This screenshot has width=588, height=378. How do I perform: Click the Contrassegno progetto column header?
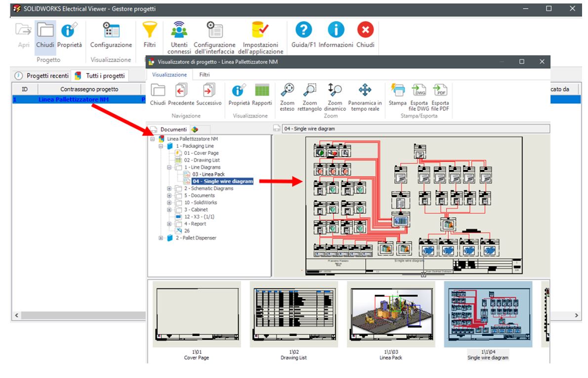(89, 90)
